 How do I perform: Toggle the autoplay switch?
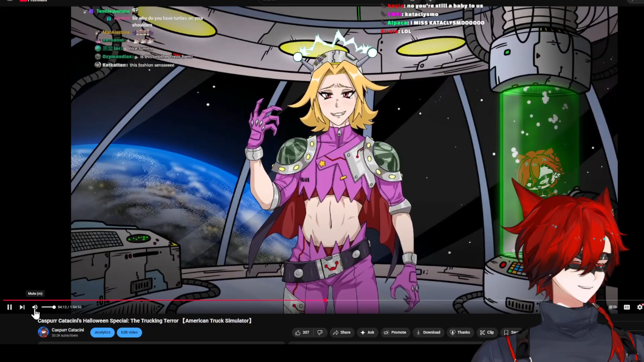click(612, 307)
